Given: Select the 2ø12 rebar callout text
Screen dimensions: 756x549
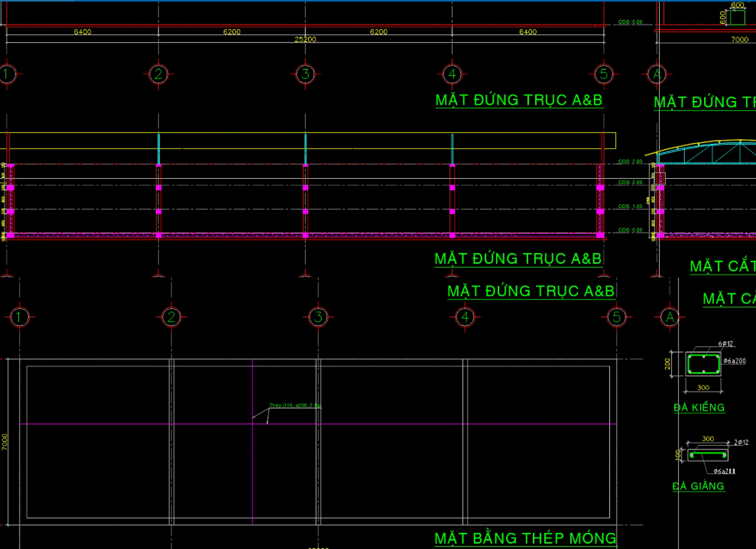Looking at the screenshot, I should pos(741,442).
